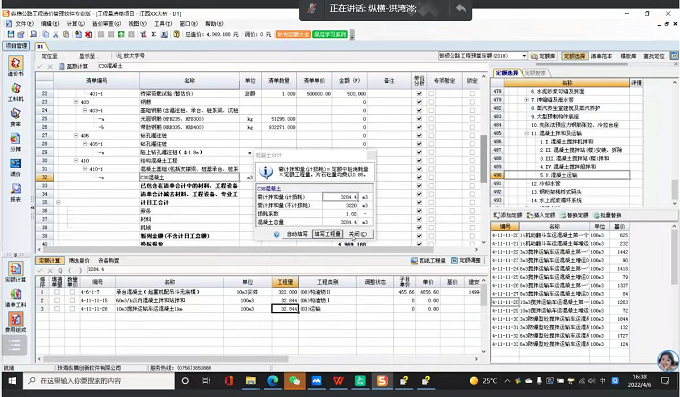This screenshot has height=397, width=680.
Task: Open the 计算 menu
Action: pyautogui.click(x=75, y=23)
